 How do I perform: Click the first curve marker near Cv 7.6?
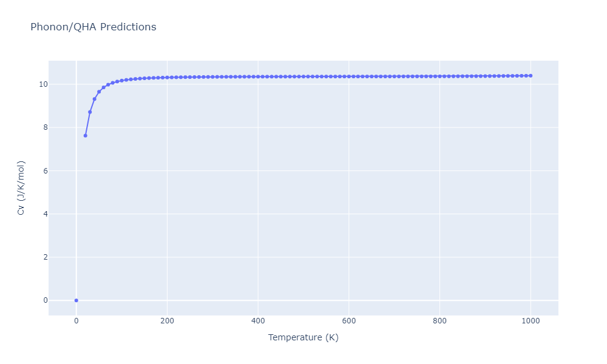click(x=85, y=135)
